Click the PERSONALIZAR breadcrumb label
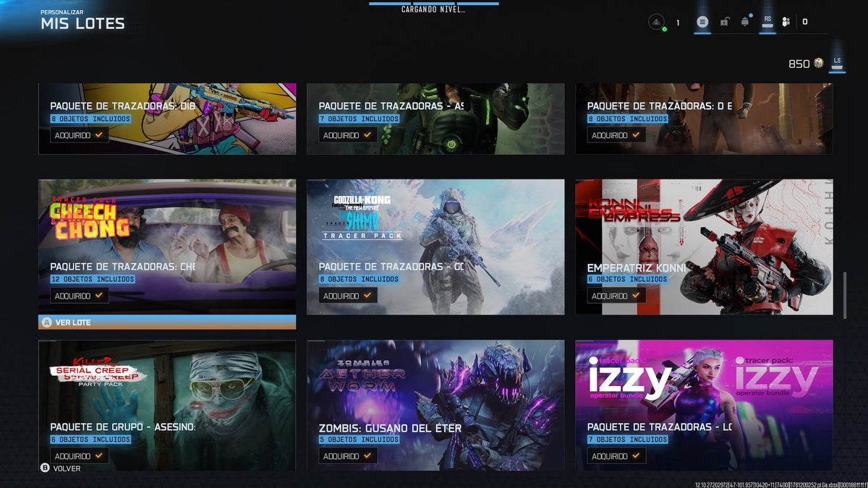This screenshot has width=868, height=488. (x=62, y=12)
